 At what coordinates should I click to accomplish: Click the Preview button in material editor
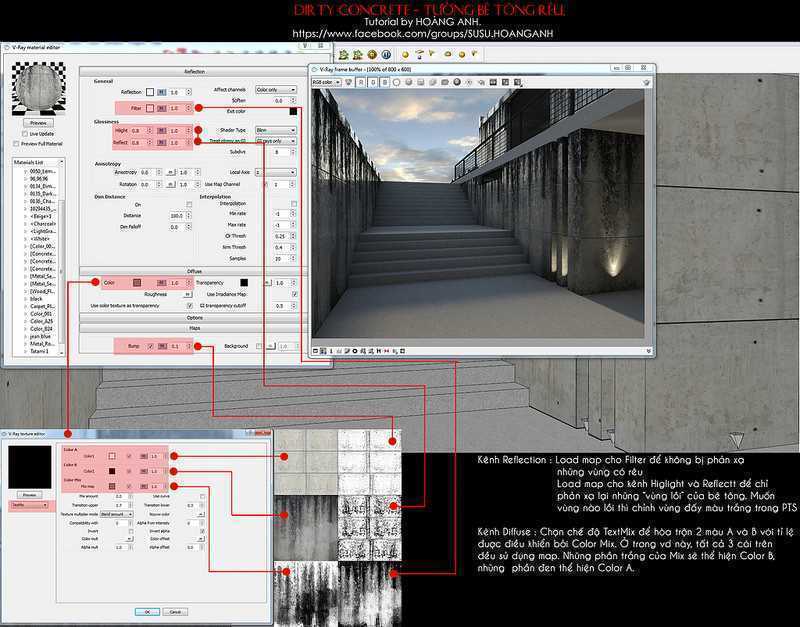coord(38,123)
